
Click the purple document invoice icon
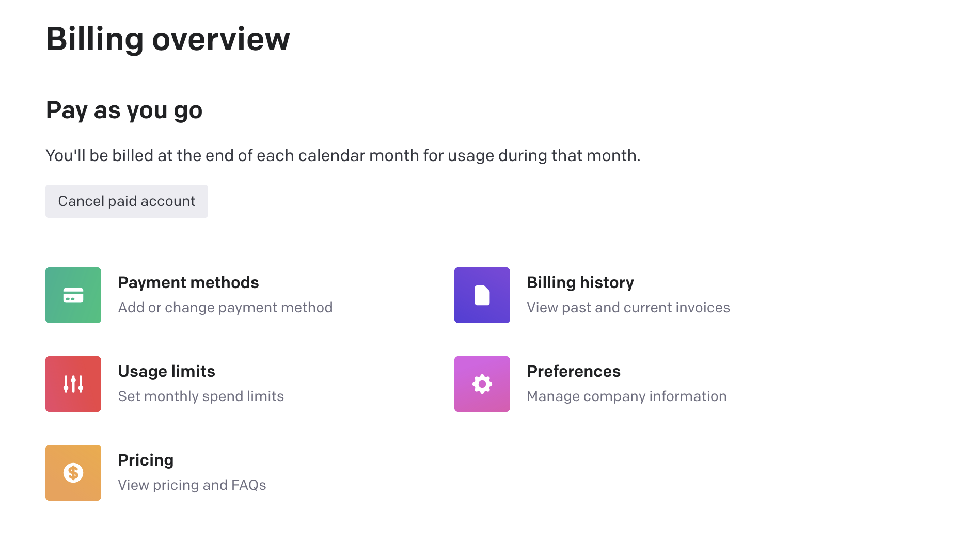(482, 295)
